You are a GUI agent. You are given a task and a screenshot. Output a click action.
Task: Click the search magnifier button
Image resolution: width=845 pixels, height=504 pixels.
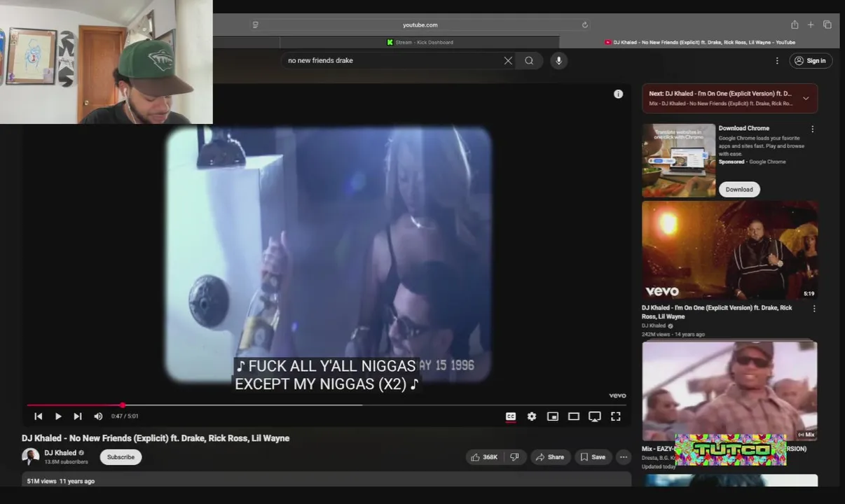(529, 61)
